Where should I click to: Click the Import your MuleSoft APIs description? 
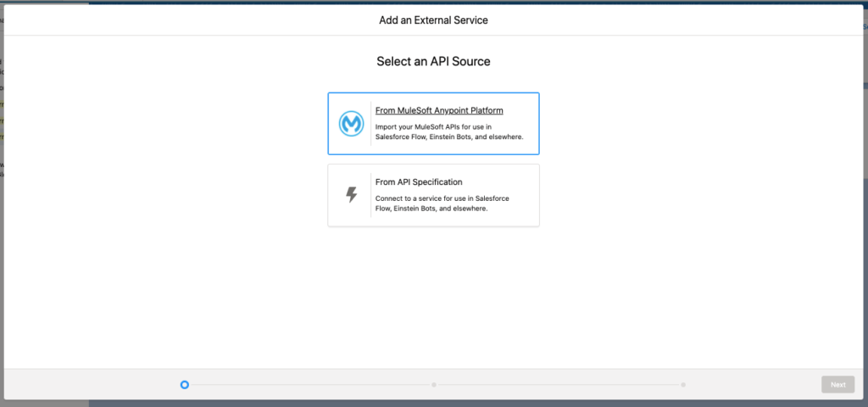pos(449,131)
